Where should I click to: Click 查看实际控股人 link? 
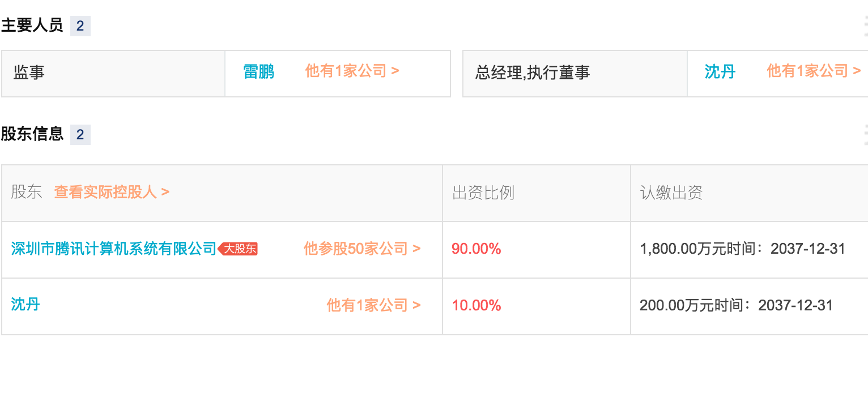point(112,192)
